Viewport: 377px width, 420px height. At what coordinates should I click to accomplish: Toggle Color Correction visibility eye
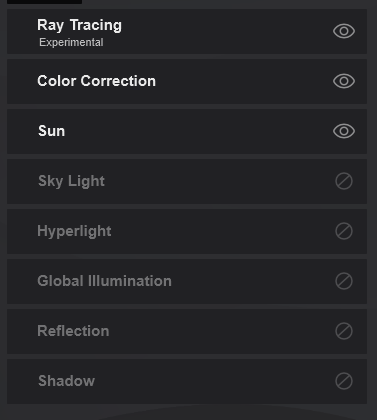pyautogui.click(x=344, y=81)
